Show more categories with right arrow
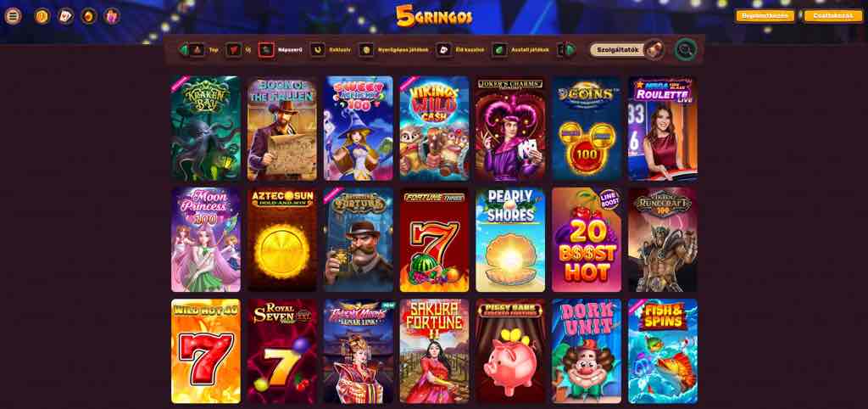 [x=570, y=50]
